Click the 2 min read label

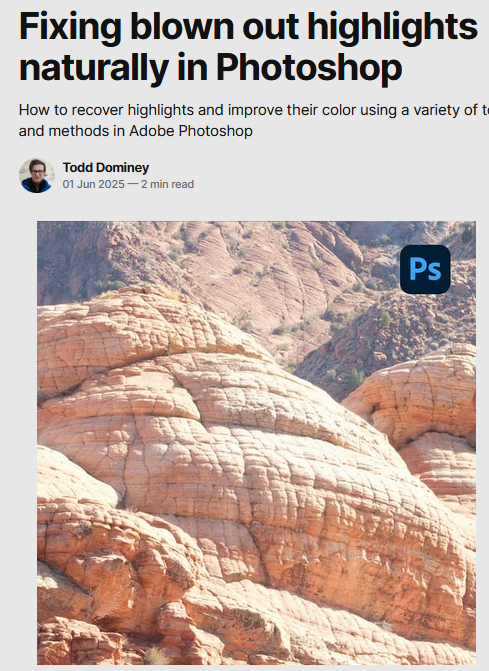click(167, 184)
